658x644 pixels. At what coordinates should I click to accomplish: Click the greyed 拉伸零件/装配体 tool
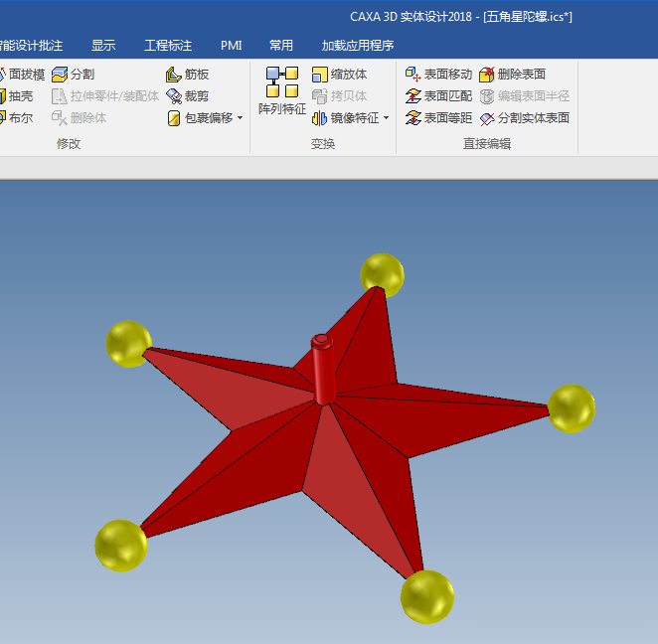(x=105, y=96)
